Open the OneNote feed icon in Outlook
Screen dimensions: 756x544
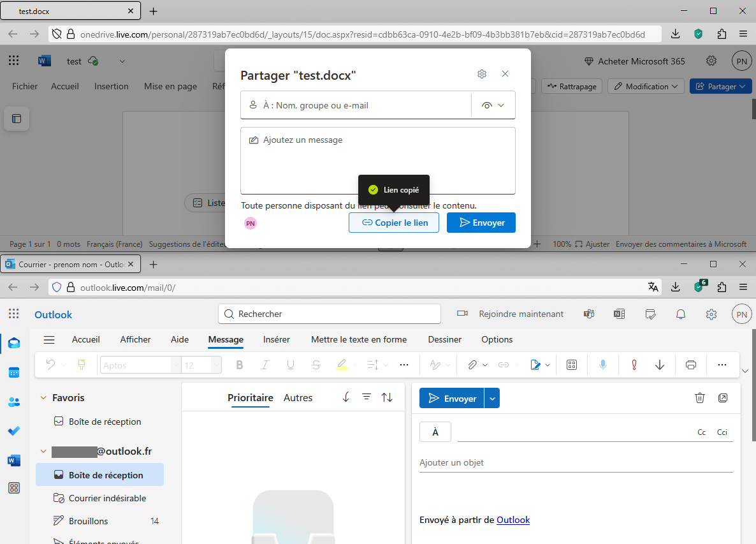click(619, 314)
